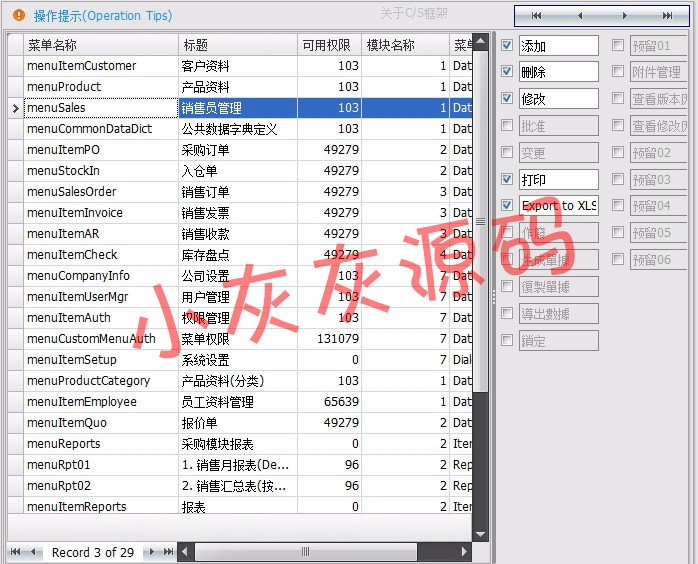Click the grid vertical scrollbar up arrow
This screenshot has height=564, width=698.
coord(480,42)
